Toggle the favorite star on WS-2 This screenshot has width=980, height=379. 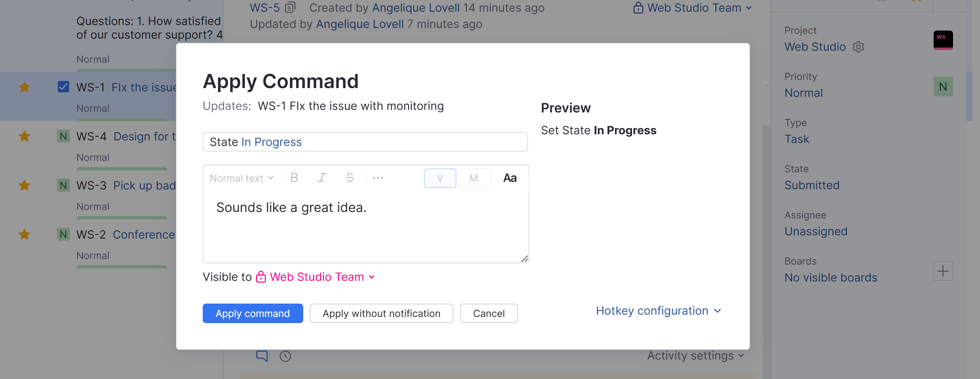pyautogui.click(x=24, y=234)
